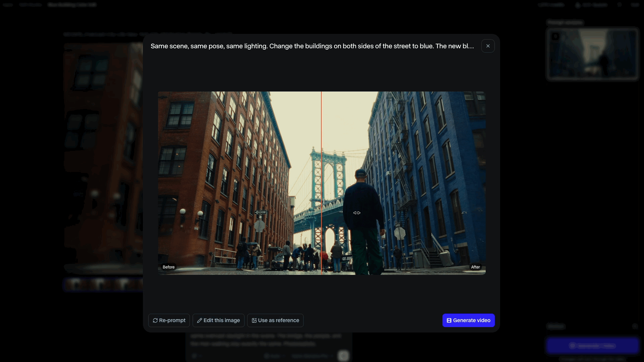The width and height of the screenshot is (644, 362).
Task: Click the truncated prompt title text
Action: tap(312, 46)
